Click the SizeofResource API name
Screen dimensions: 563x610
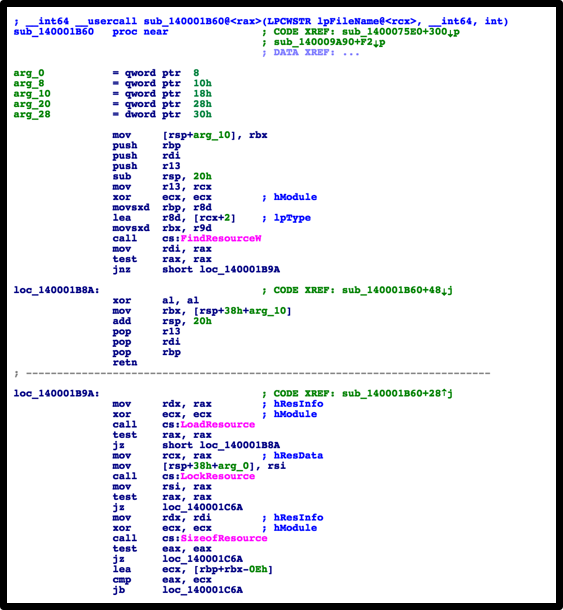click(x=224, y=538)
